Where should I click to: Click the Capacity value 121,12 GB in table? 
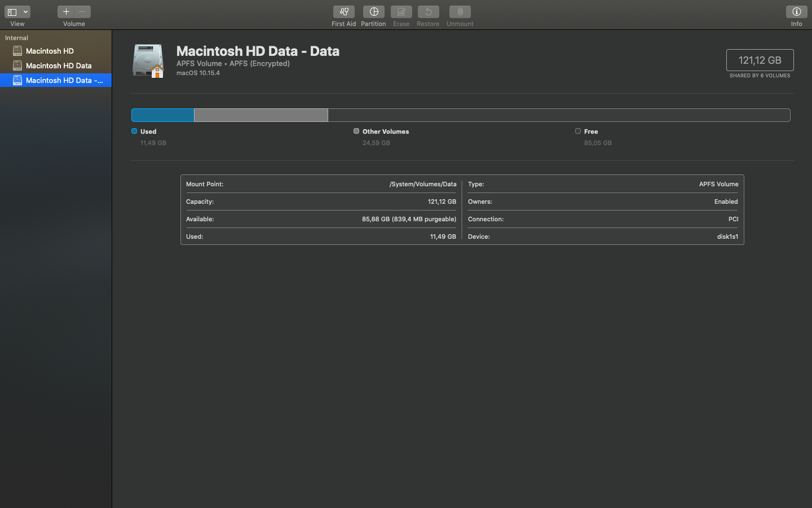coord(442,202)
